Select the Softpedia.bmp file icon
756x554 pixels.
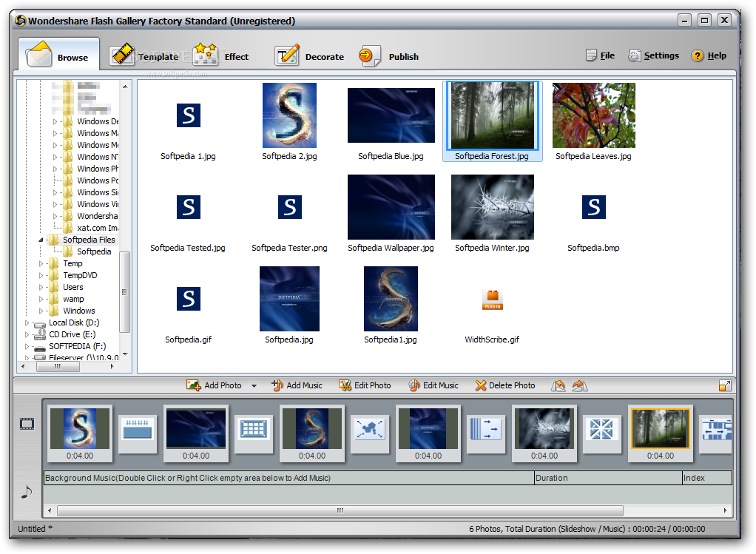(x=593, y=207)
